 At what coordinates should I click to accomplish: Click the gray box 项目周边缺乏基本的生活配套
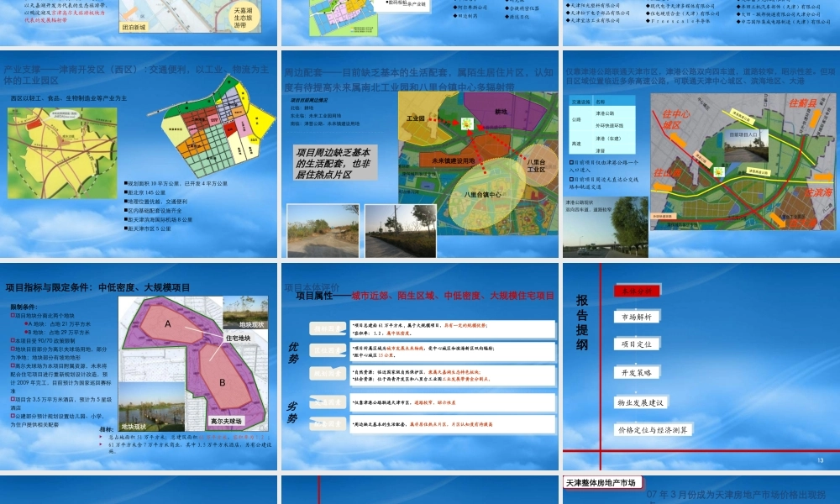point(335,163)
